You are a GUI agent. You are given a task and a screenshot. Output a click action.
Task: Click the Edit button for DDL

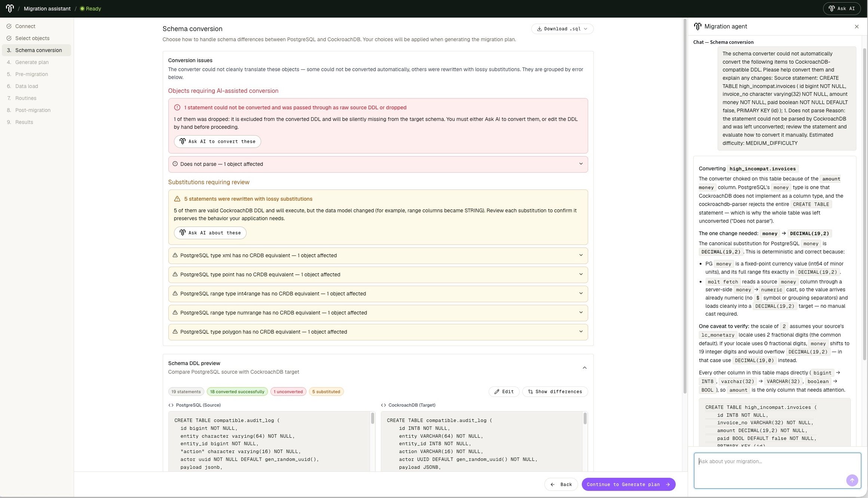pyautogui.click(x=504, y=392)
